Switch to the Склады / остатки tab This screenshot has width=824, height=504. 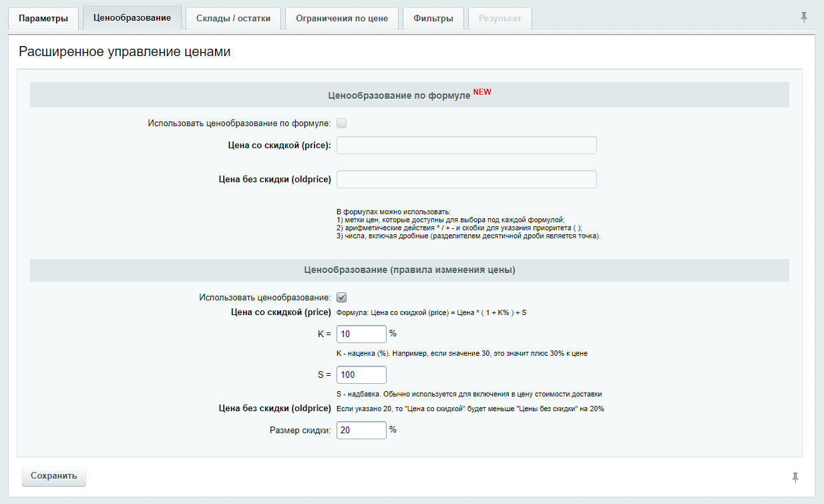tap(233, 19)
